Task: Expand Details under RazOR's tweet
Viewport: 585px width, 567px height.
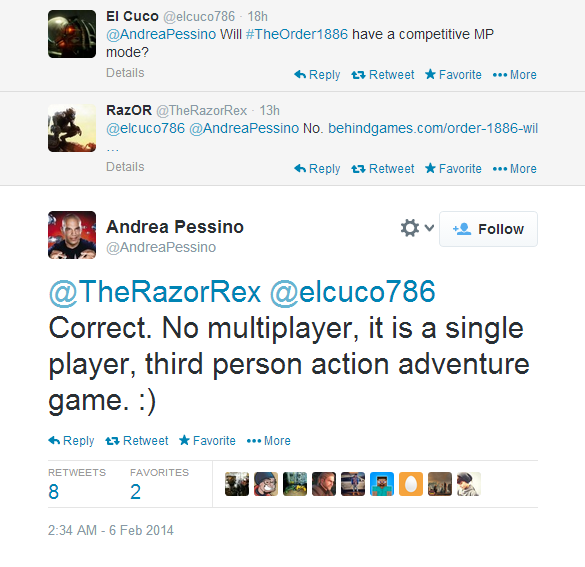Action: click(x=125, y=167)
